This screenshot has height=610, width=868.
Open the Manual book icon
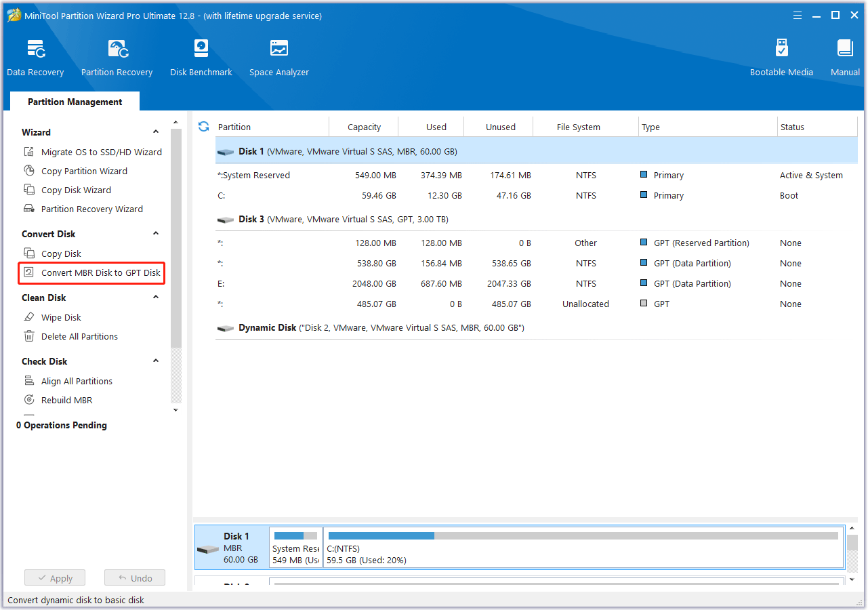tap(845, 49)
